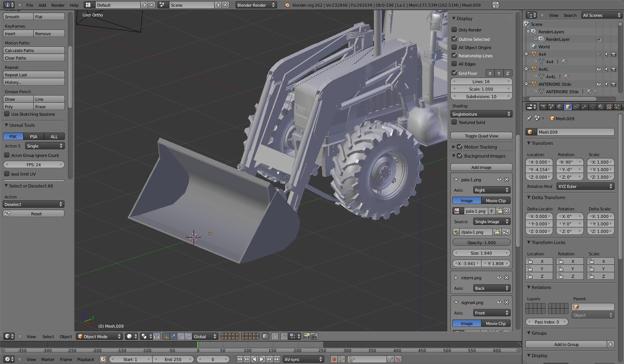Play animation forward in timeline
The height and width of the screenshot is (364, 624).
(262, 359)
